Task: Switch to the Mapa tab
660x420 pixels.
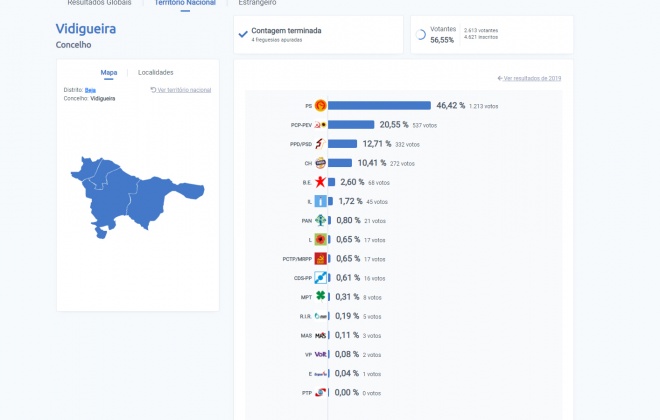Action: coord(109,72)
